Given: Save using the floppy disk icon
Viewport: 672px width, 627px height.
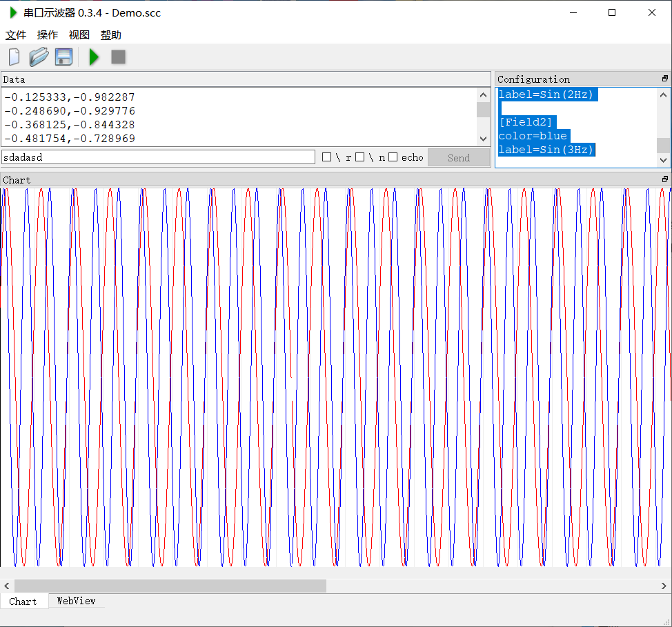Looking at the screenshot, I should coord(64,57).
